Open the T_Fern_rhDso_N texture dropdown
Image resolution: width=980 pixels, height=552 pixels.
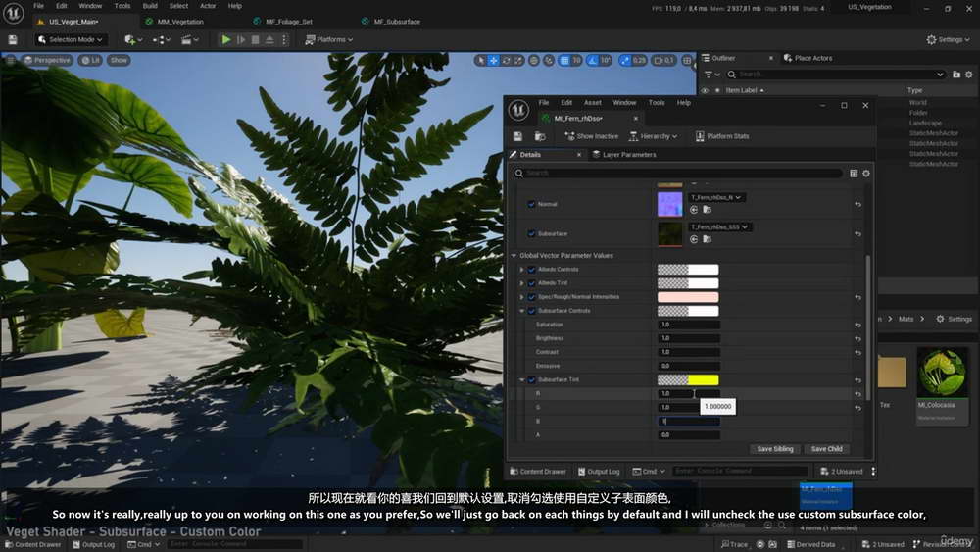716,197
